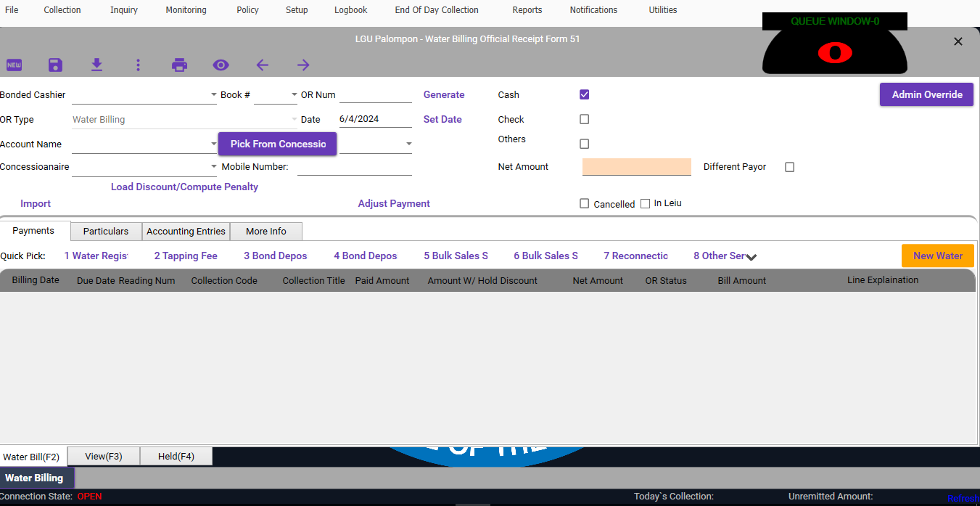Click the Mobile Number input field
Viewport: 980px width, 506px height.
coord(354,168)
